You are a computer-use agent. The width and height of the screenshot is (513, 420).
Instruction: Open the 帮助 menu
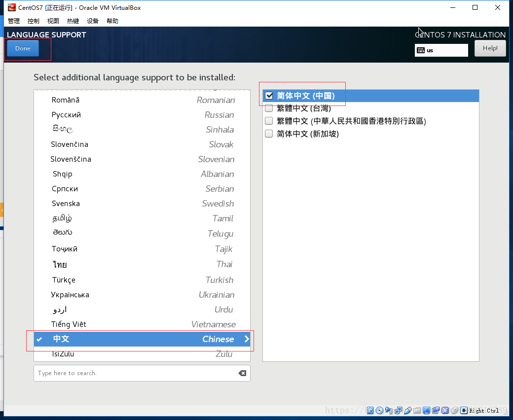pos(112,21)
